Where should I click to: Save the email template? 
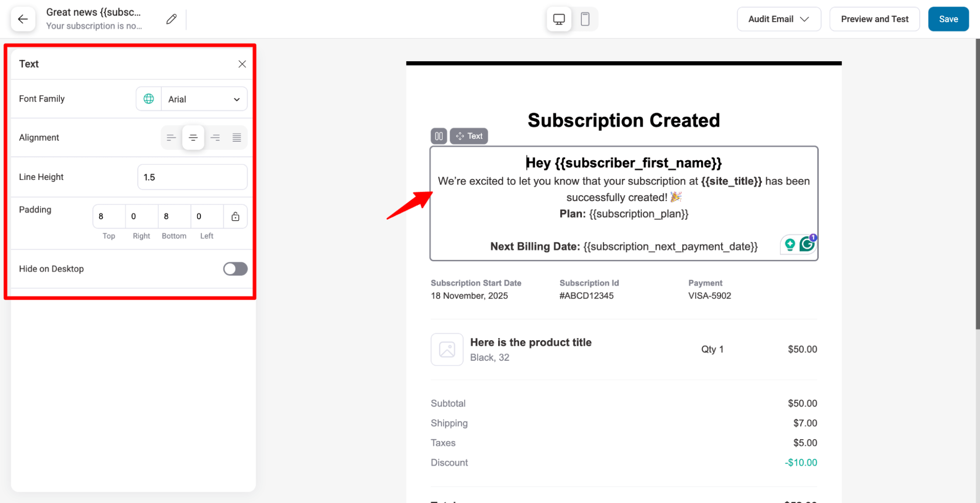point(948,19)
